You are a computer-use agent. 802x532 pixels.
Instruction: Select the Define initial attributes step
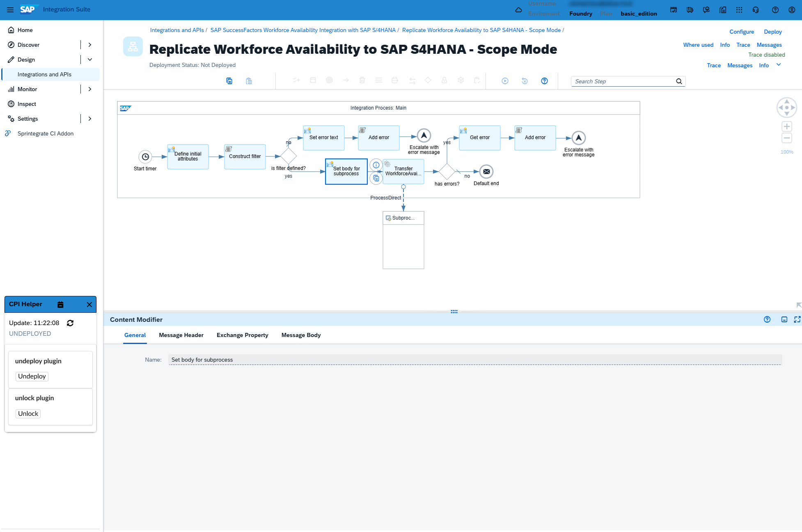[188, 157]
